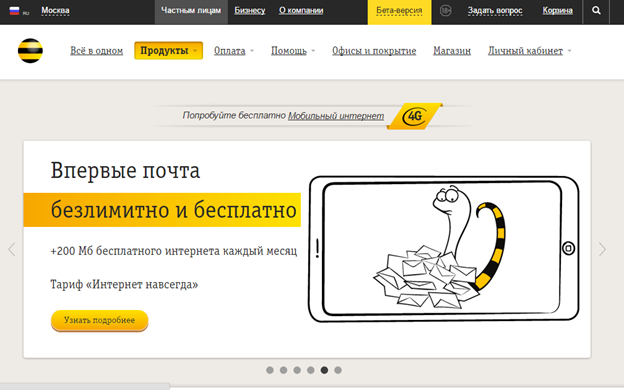The height and width of the screenshot is (390, 624).
Task: Click the 18+ age rating icon
Action: (x=445, y=10)
